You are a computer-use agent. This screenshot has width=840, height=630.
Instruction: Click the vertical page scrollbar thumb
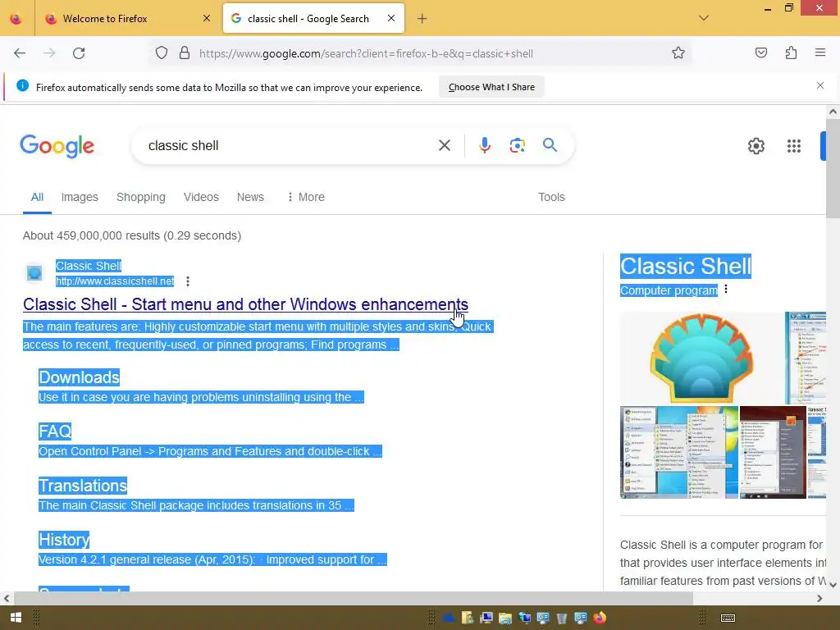pyautogui.click(x=833, y=168)
